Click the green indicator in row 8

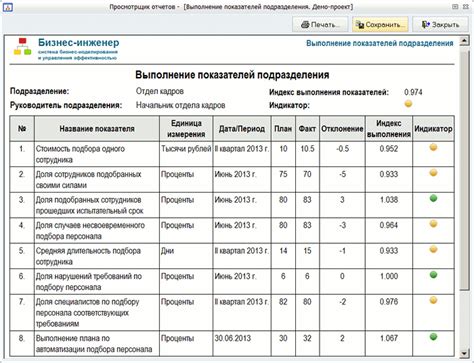433,337
